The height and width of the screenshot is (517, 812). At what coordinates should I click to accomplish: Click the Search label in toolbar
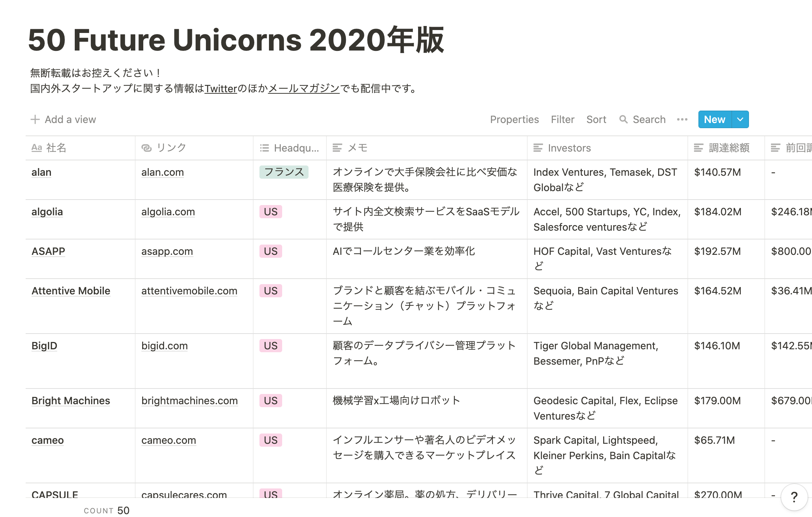click(x=649, y=119)
